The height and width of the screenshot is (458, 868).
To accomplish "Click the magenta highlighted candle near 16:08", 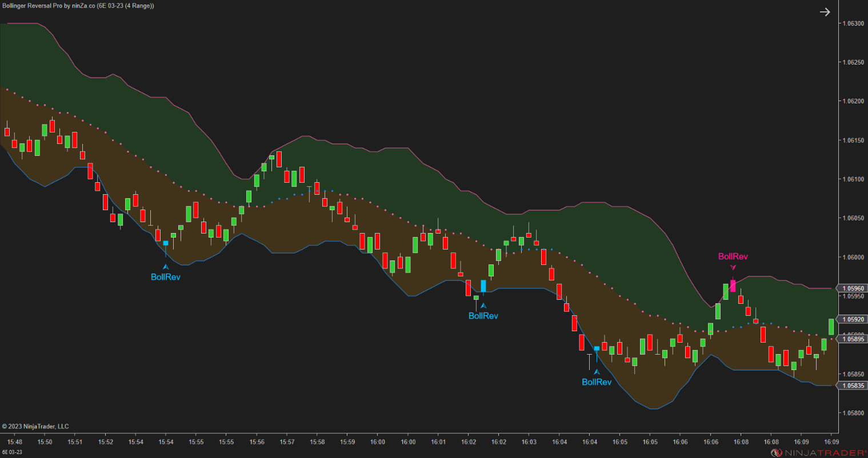I will click(x=733, y=286).
